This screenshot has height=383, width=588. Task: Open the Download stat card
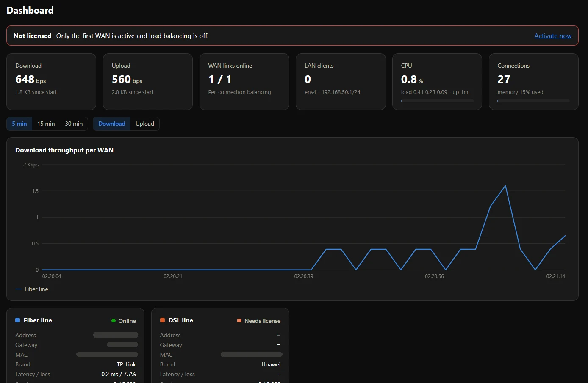(x=51, y=82)
